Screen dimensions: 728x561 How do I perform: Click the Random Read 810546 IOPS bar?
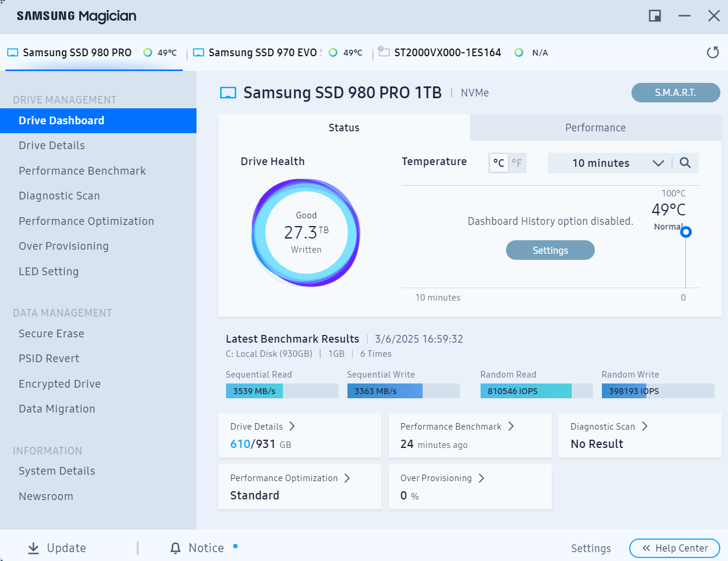click(x=537, y=391)
